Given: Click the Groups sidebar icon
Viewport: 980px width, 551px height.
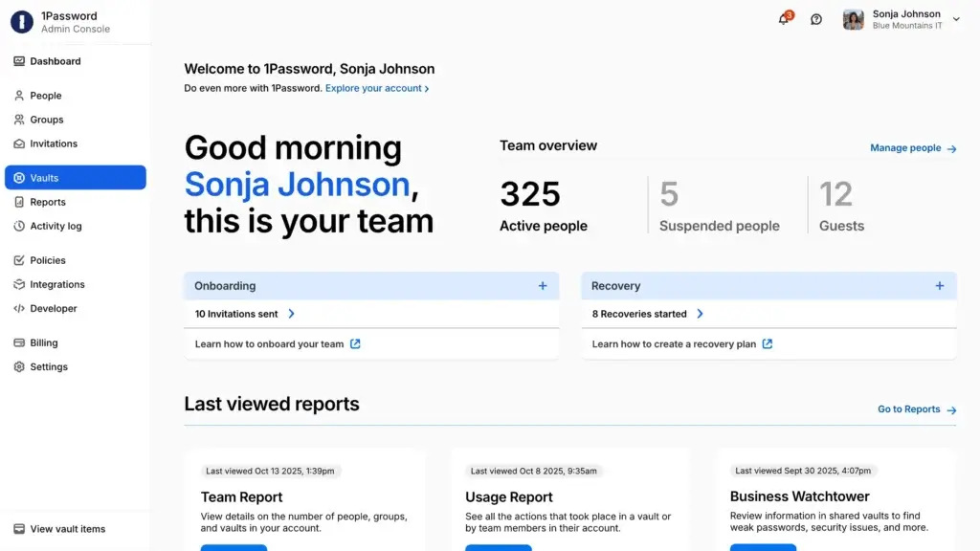Looking at the screenshot, I should point(19,120).
